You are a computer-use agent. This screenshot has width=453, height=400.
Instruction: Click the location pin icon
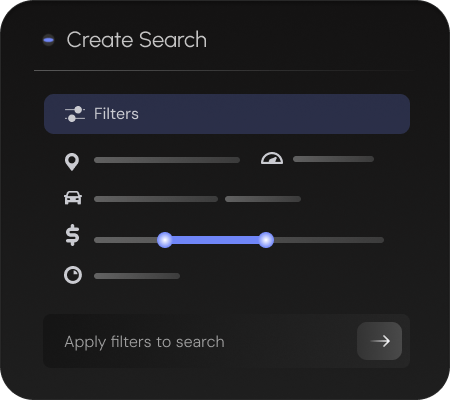[x=72, y=162]
